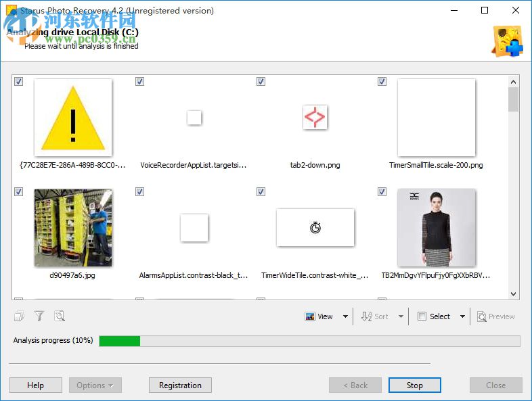
Task: Toggle checkbox for AlarmsAppList.contrast-black file
Action: click(140, 191)
